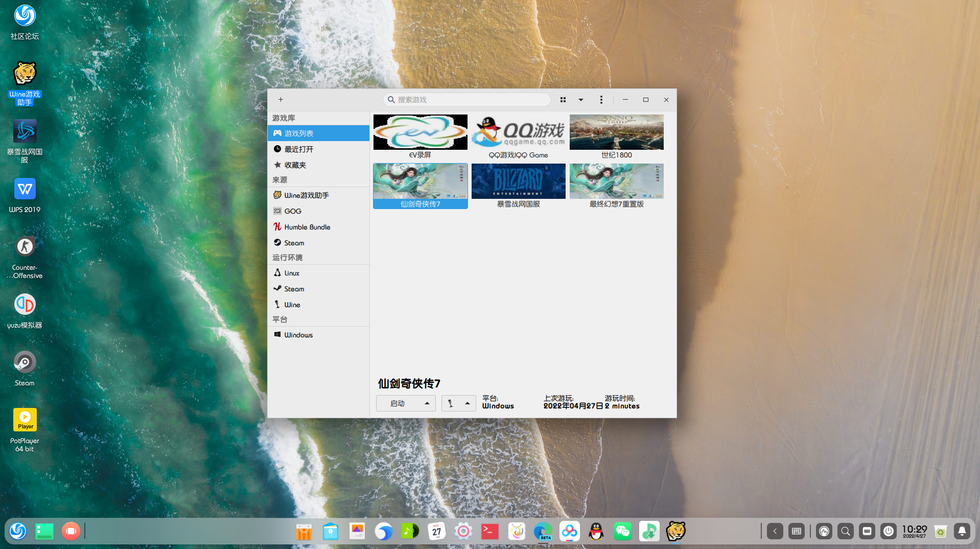Select the GOG source in sidebar
The width and height of the screenshot is (980, 549).
(x=292, y=211)
